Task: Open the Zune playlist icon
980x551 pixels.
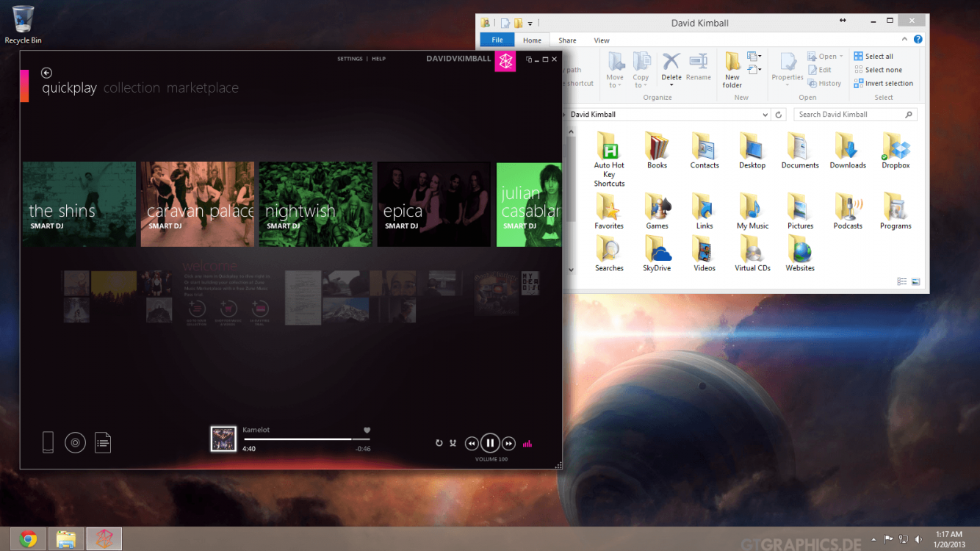Action: click(x=103, y=442)
